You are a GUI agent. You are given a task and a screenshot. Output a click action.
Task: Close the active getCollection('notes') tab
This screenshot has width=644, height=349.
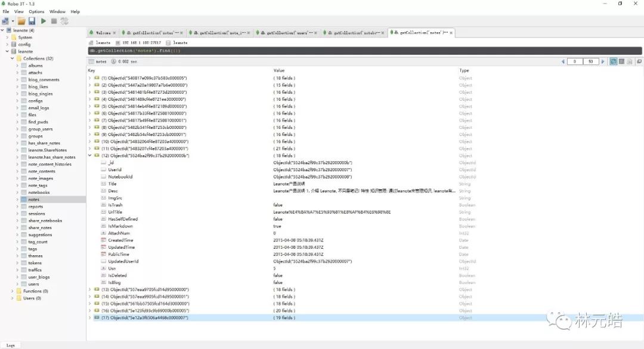tap(451, 33)
